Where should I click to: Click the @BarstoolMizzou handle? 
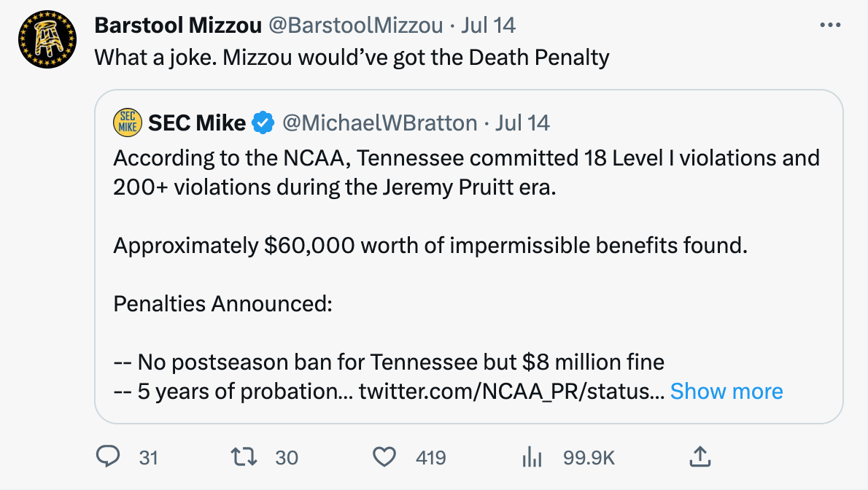click(x=355, y=26)
